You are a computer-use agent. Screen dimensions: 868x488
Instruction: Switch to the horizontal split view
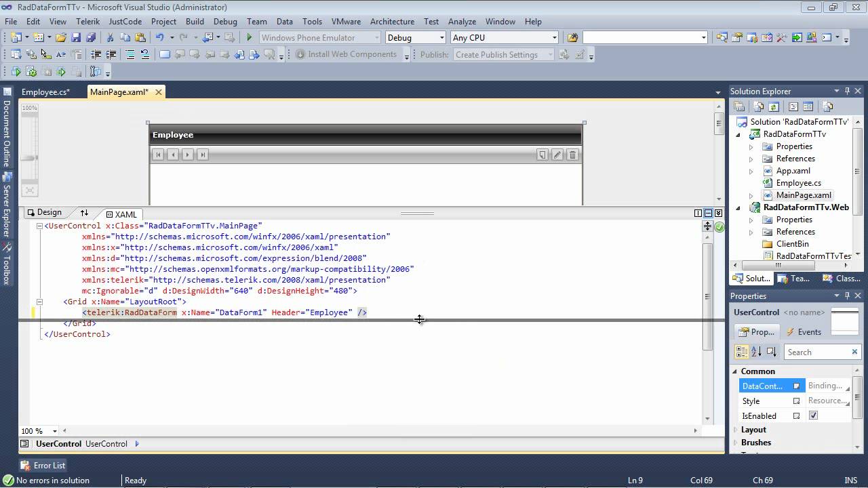(x=708, y=213)
